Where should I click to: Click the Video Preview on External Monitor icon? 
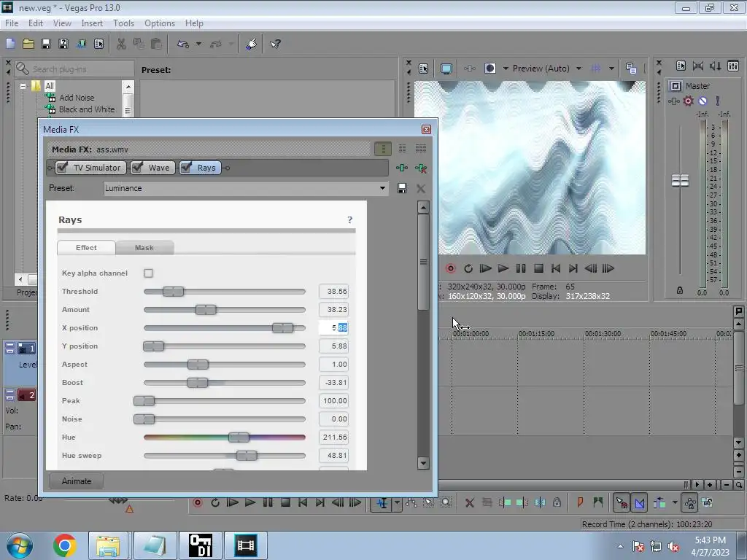(x=446, y=69)
